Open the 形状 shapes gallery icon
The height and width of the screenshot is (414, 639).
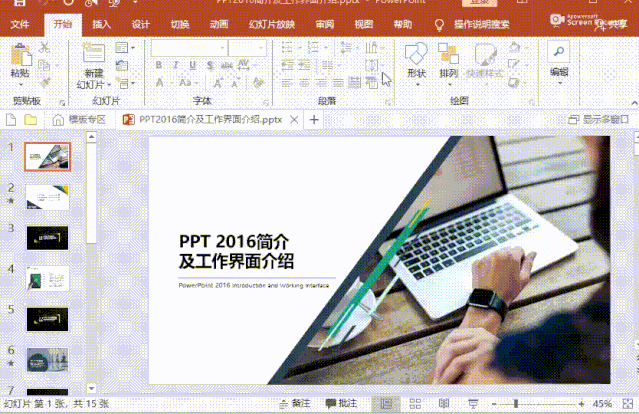pos(416,53)
